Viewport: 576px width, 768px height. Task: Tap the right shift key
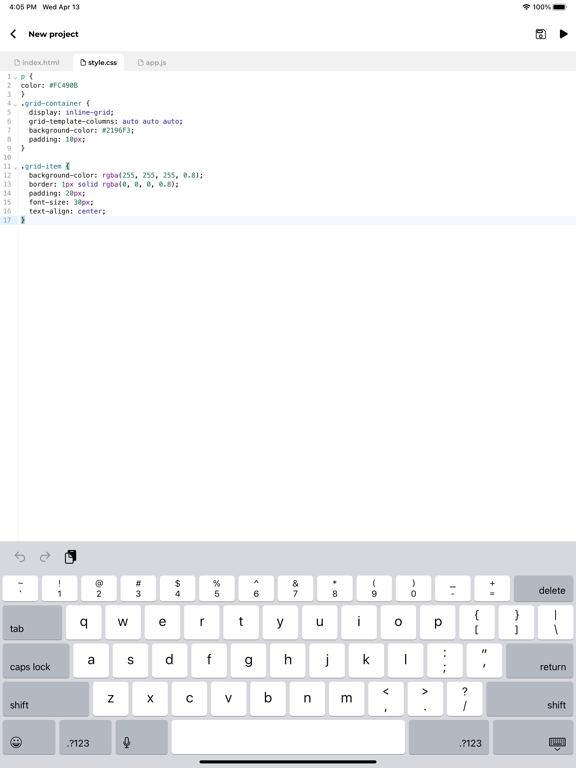[x=529, y=699]
